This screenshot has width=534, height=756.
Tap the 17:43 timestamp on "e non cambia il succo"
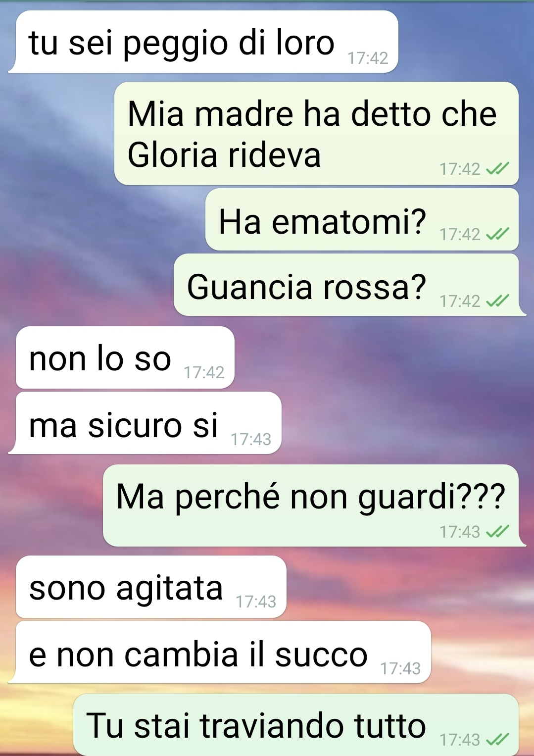[x=400, y=668]
